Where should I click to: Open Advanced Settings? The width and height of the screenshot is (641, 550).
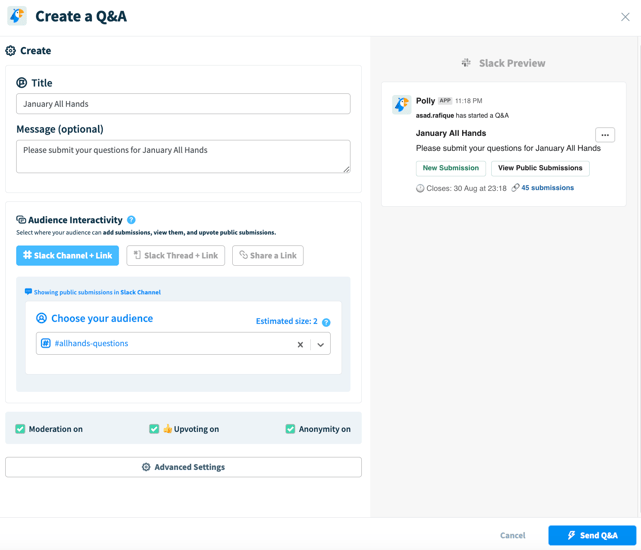pyautogui.click(x=183, y=467)
